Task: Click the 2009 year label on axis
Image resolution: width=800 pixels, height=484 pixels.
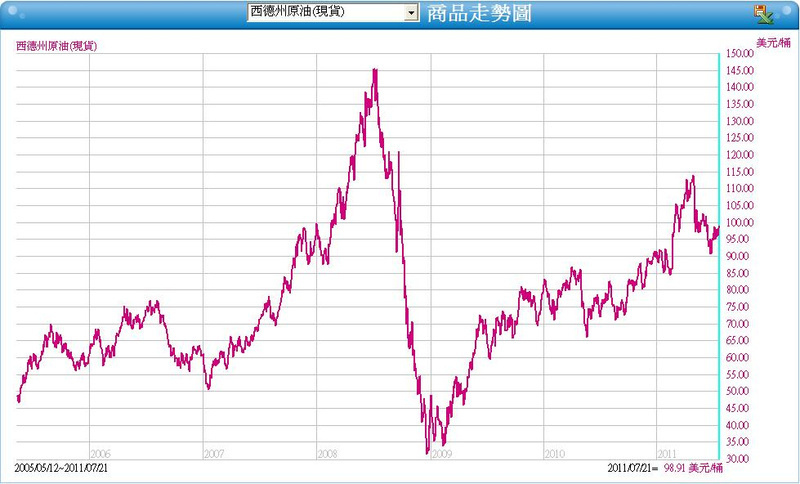Action: [x=441, y=454]
